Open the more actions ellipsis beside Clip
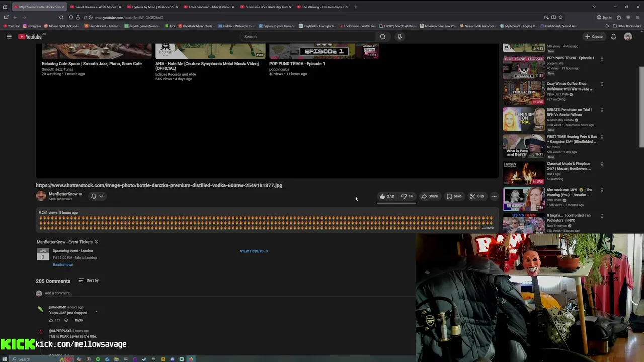This screenshot has height=362, width=644. [494, 196]
